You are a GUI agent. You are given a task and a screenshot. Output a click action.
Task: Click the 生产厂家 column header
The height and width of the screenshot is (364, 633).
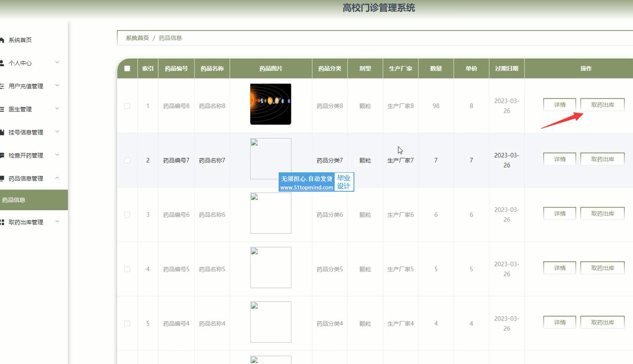(400, 69)
